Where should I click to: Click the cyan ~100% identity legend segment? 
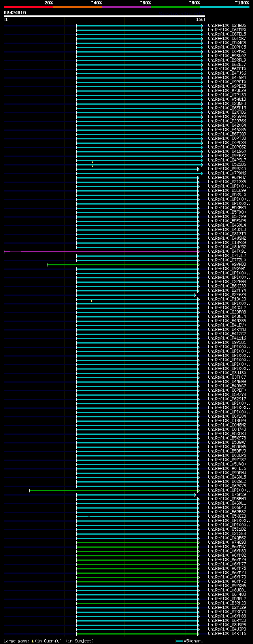[x=225, y=7]
